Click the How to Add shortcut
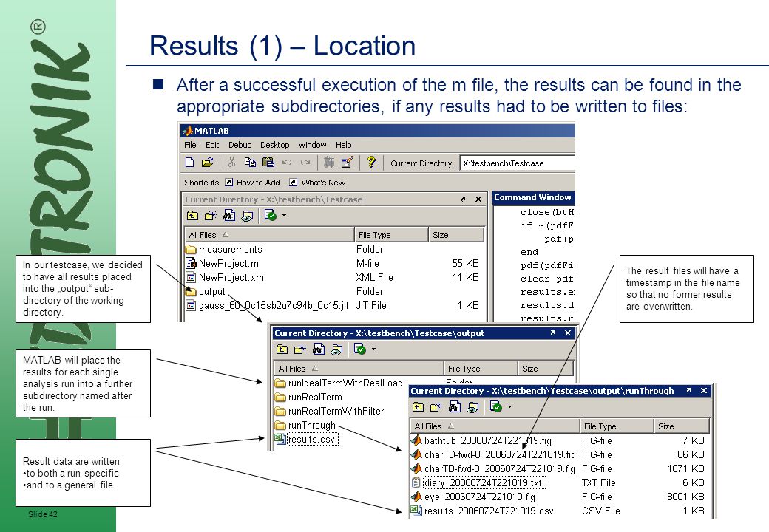 tap(253, 183)
